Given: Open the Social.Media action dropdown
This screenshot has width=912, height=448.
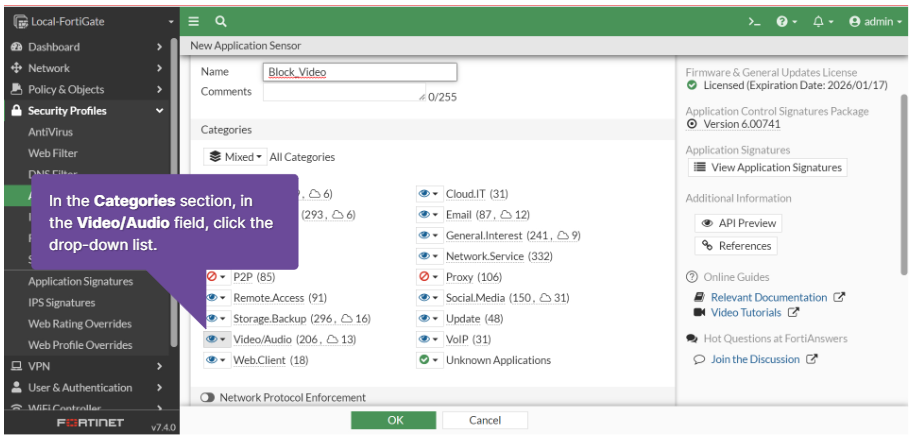Looking at the screenshot, I should pyautogui.click(x=429, y=298).
